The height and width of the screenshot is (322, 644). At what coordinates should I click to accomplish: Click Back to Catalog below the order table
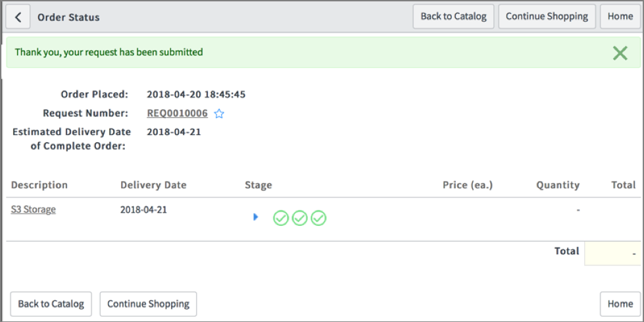click(x=51, y=304)
